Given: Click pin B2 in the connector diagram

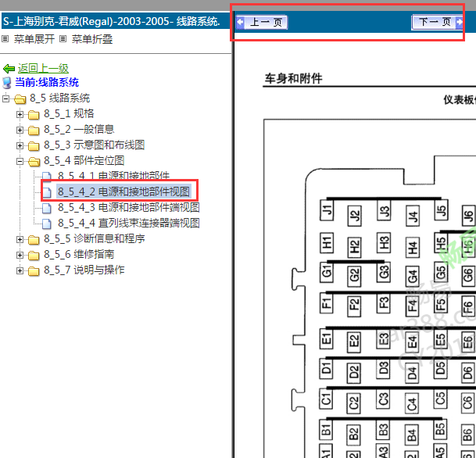Looking at the screenshot, I should [x=353, y=434].
